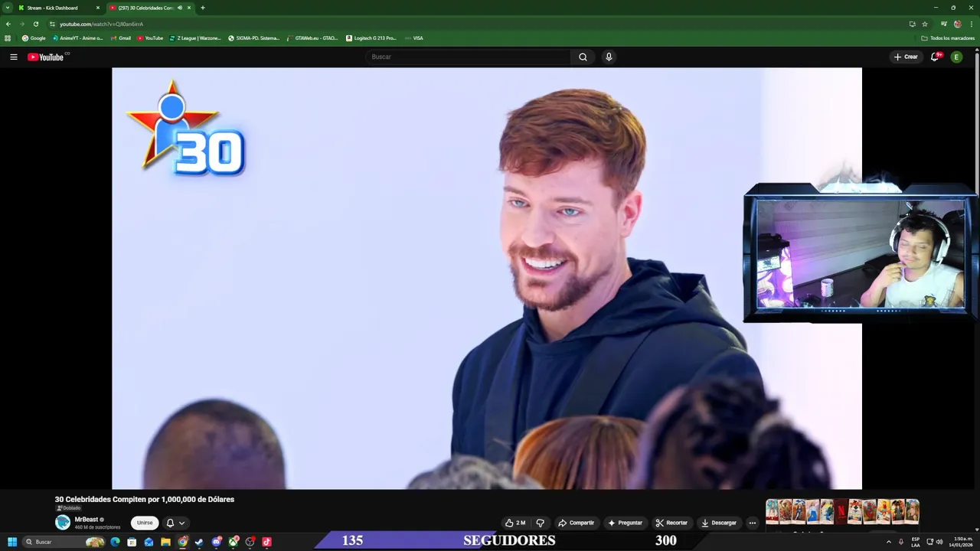The image size is (980, 551).
Task: Click the Crear create button
Action: click(906, 57)
